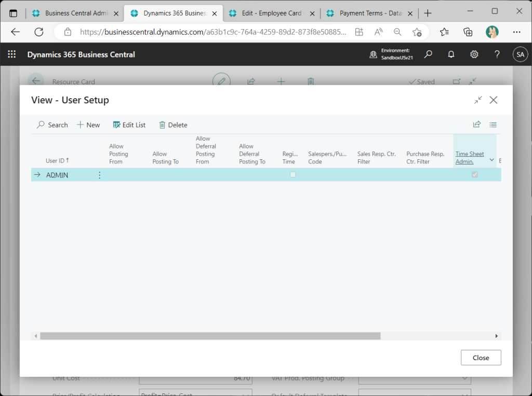Open the Business Central search magnifier
Screen dimensions: 532x396
point(428,54)
